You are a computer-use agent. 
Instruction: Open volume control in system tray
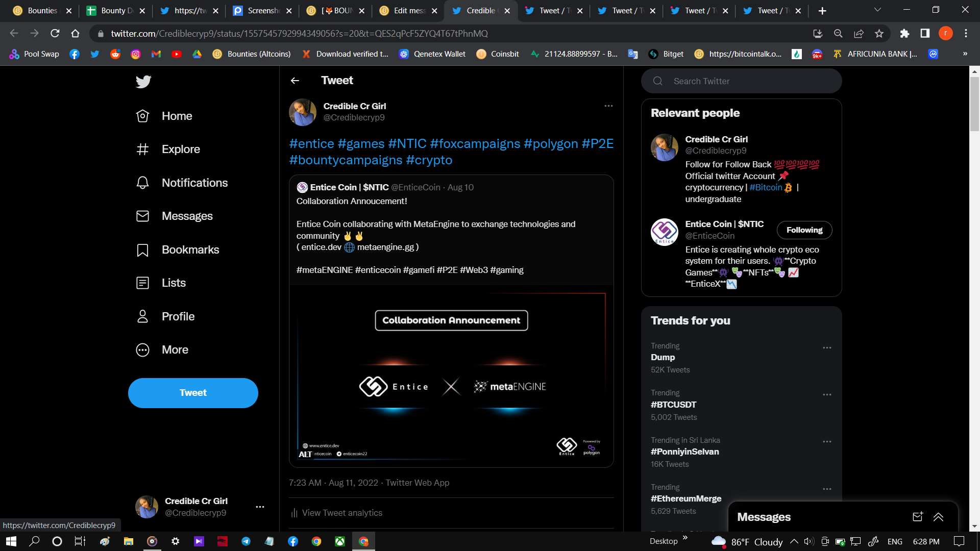[809, 541]
